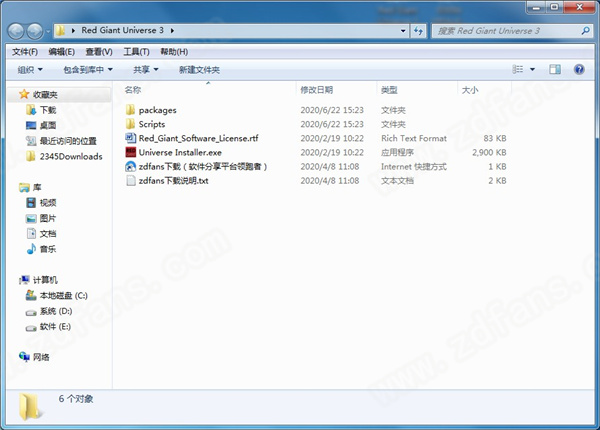Select the packages folder icon
The image size is (600, 430).
point(130,110)
